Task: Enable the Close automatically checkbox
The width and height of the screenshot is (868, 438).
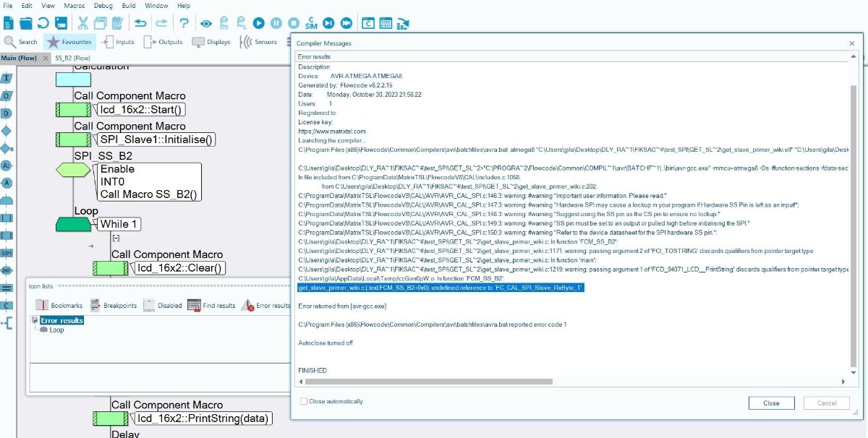Action: (x=304, y=401)
